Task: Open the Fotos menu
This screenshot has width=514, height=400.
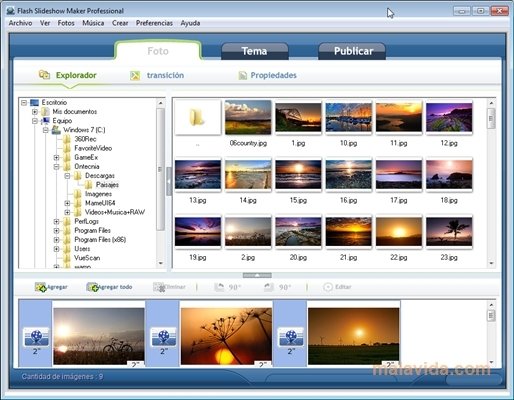Action: coord(66,23)
